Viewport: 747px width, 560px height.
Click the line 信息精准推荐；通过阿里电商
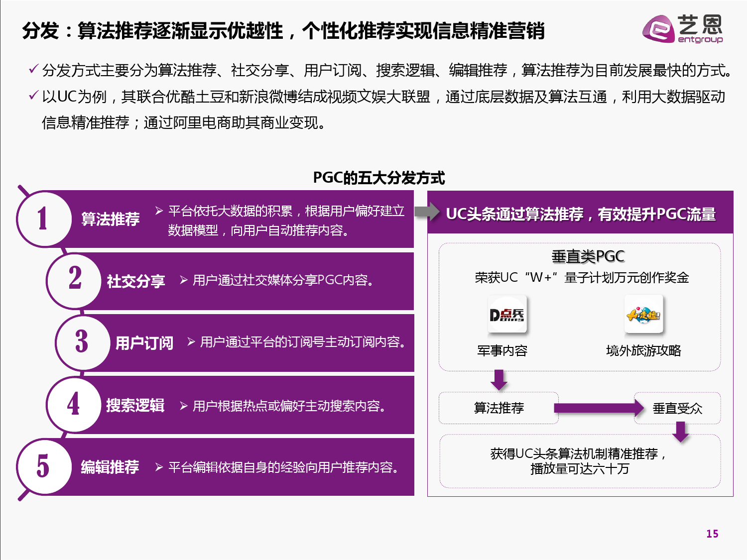coord(183,122)
